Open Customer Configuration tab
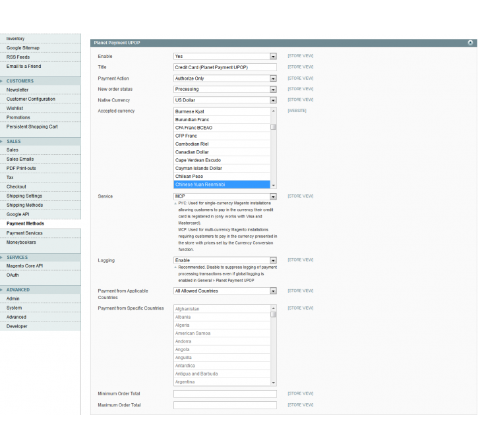 [x=40, y=99]
